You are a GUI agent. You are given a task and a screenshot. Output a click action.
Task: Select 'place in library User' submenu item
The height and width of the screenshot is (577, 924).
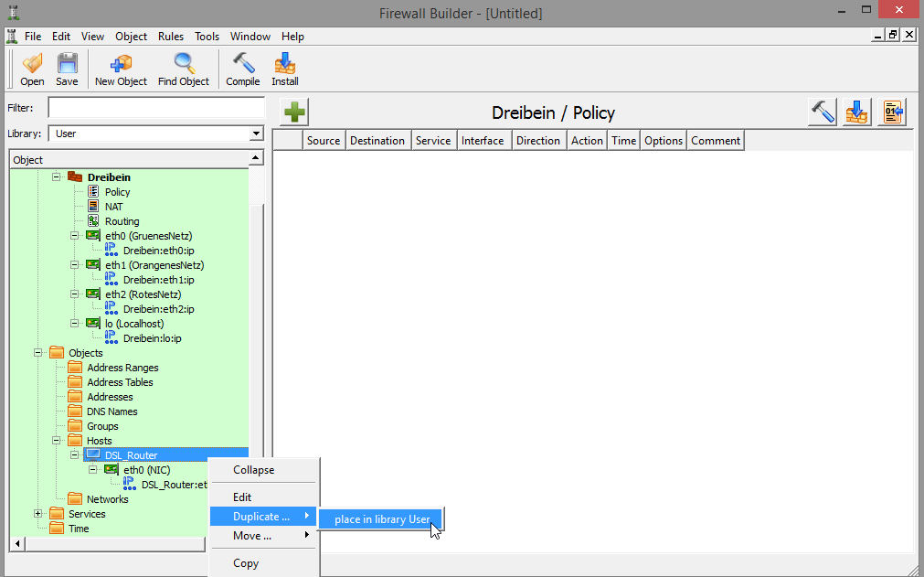[x=381, y=519]
